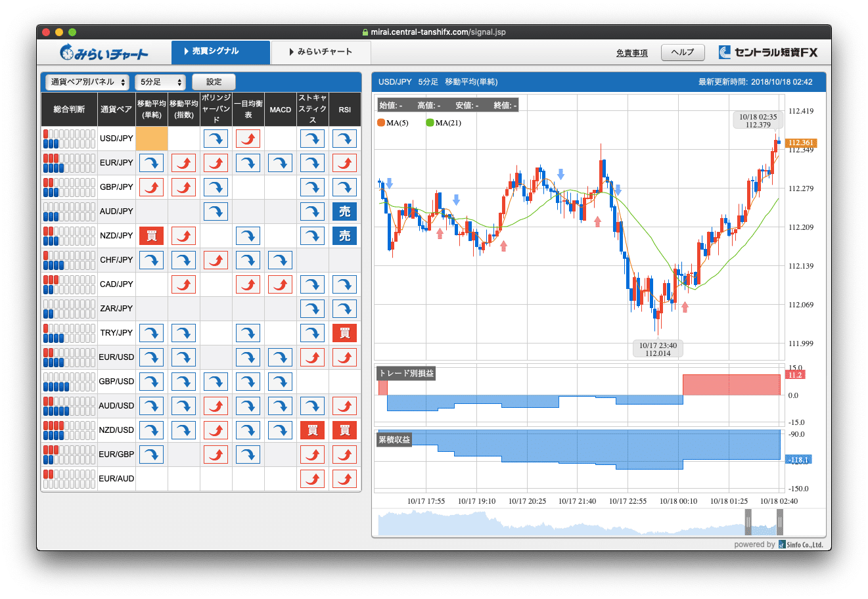Image resolution: width=868 pixels, height=599 pixels.
Task: Click the みらいチャート logo
Action: (x=104, y=53)
